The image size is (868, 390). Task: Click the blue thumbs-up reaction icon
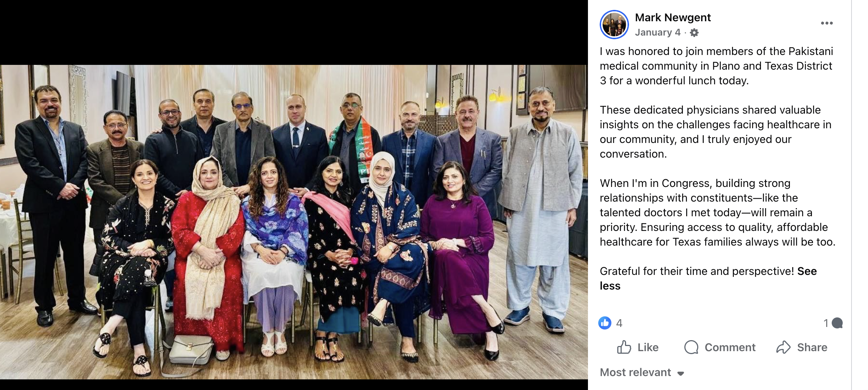click(x=605, y=323)
